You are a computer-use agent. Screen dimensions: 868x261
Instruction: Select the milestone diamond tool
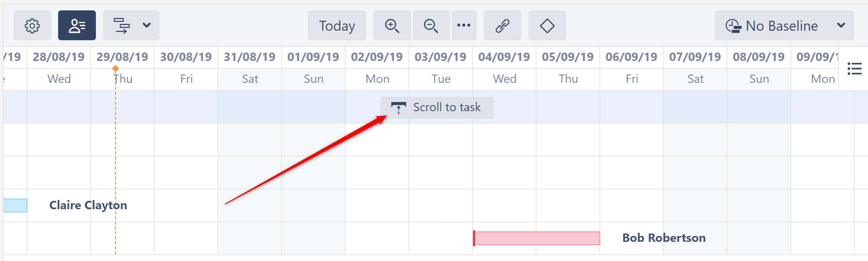(x=547, y=25)
